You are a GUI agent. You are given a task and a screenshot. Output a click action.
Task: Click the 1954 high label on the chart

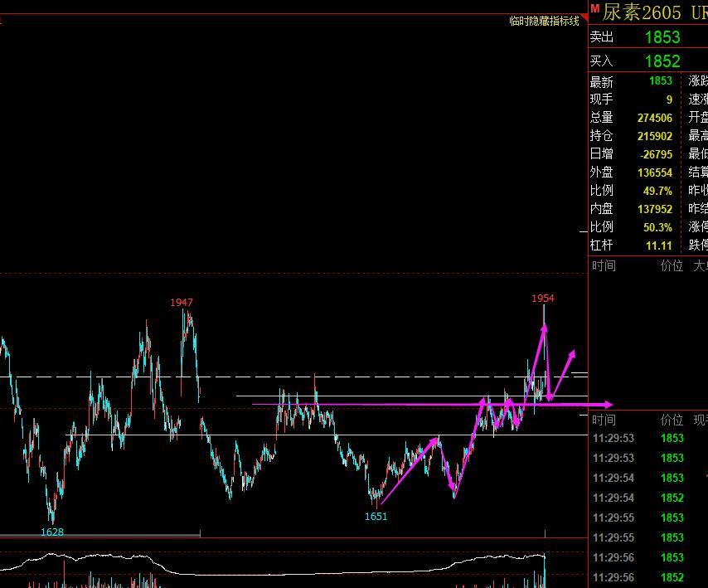(543, 298)
